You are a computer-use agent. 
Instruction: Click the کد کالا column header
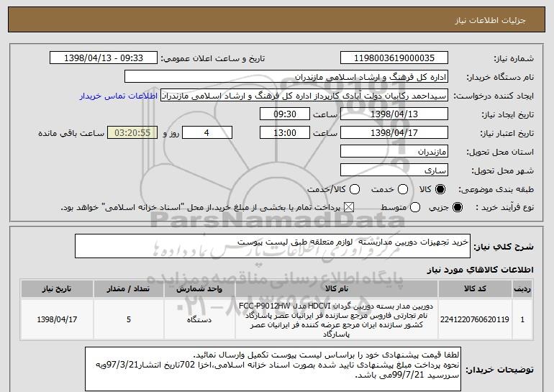(x=475, y=289)
